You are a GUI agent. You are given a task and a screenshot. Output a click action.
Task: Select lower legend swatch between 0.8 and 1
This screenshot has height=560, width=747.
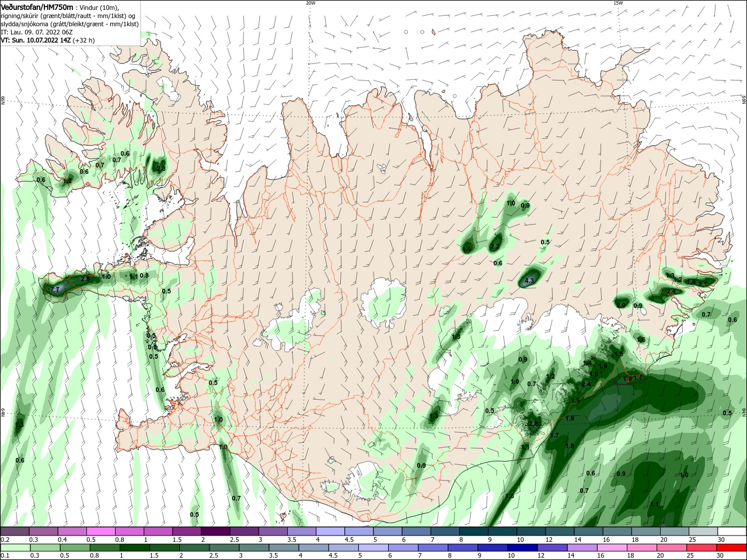[x=104, y=548]
